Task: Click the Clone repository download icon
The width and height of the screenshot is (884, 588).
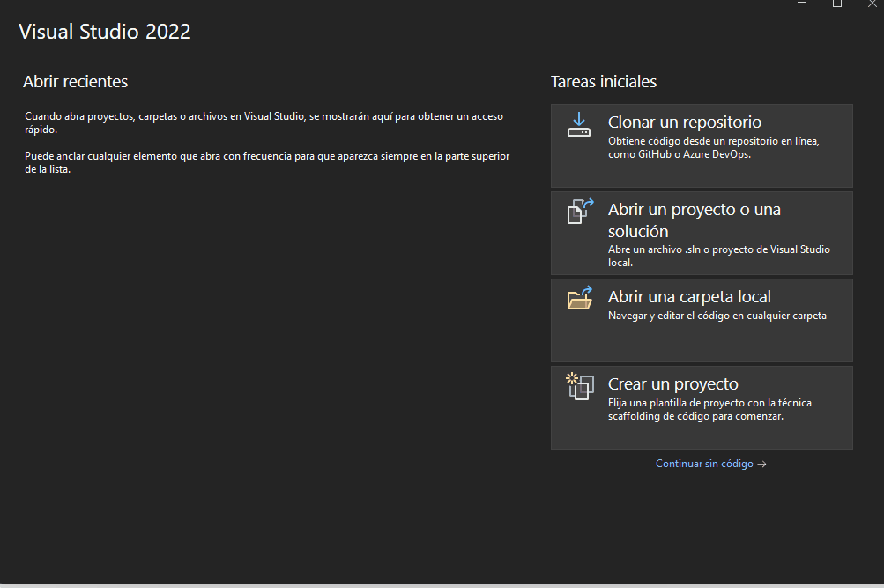Action: (579, 124)
